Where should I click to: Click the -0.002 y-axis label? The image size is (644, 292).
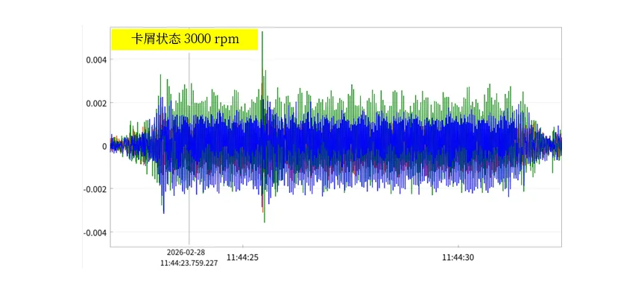(95, 189)
